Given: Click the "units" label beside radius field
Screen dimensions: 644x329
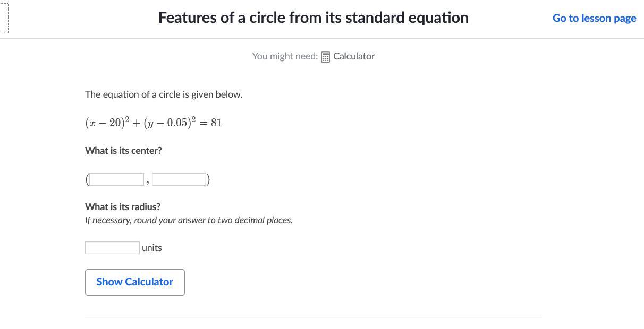Looking at the screenshot, I should pyautogui.click(x=152, y=248).
